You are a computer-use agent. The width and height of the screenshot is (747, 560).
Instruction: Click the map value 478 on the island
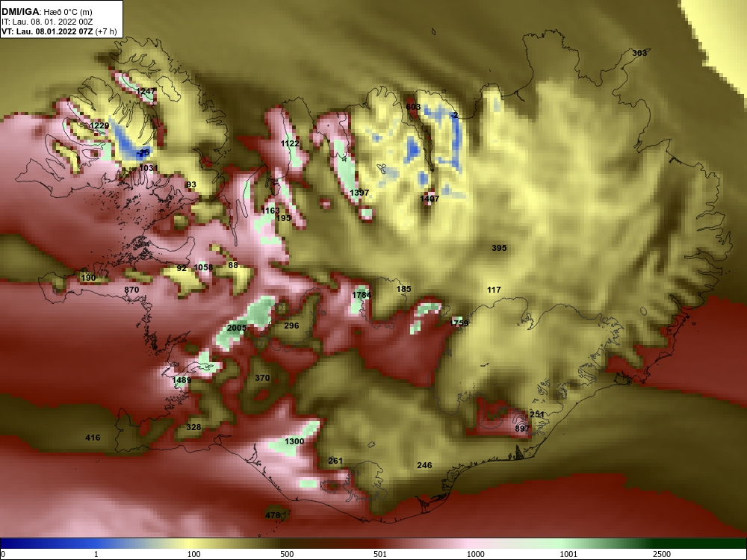point(273,515)
